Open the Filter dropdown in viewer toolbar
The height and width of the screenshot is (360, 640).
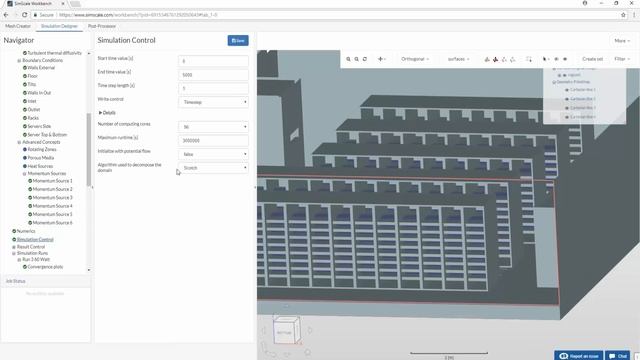pyautogui.click(x=622, y=59)
